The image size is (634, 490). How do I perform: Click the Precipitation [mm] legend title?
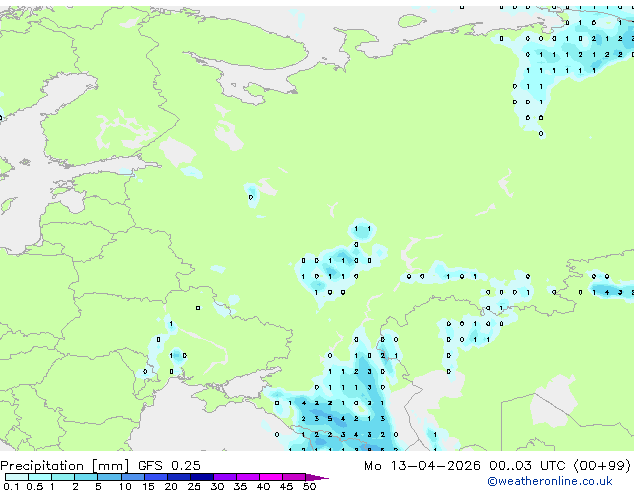[63, 466]
